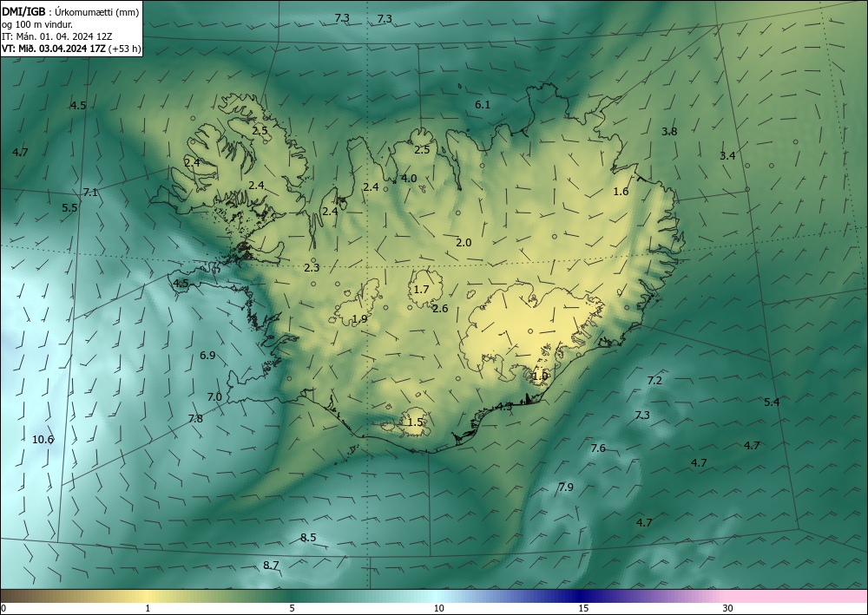The height and width of the screenshot is (615, 868).
Task: Click the title text 'DMI/IGB : Úrkomumætti (mm)'
Action: [70, 11]
